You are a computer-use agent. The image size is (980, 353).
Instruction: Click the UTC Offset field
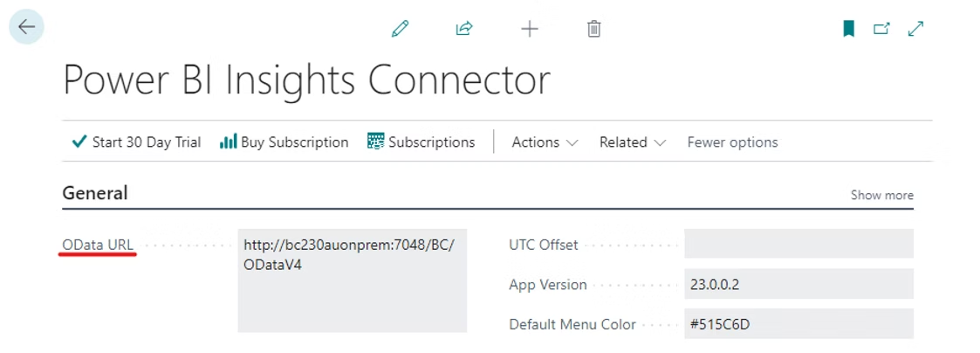(x=798, y=244)
